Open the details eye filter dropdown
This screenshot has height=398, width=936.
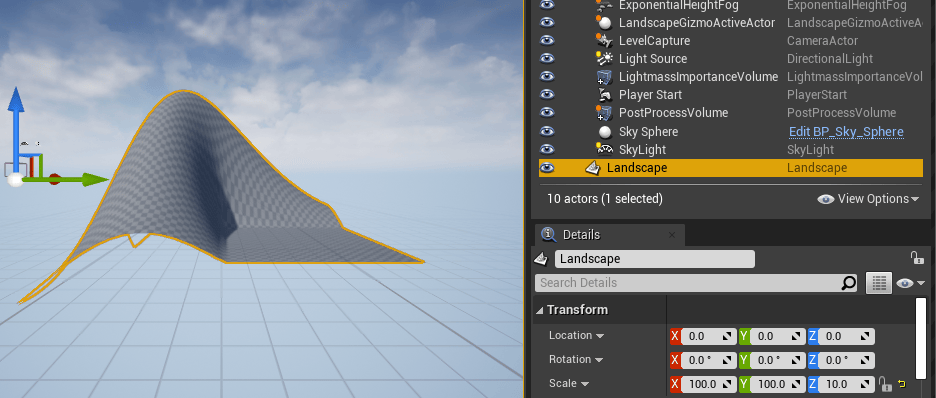click(910, 283)
